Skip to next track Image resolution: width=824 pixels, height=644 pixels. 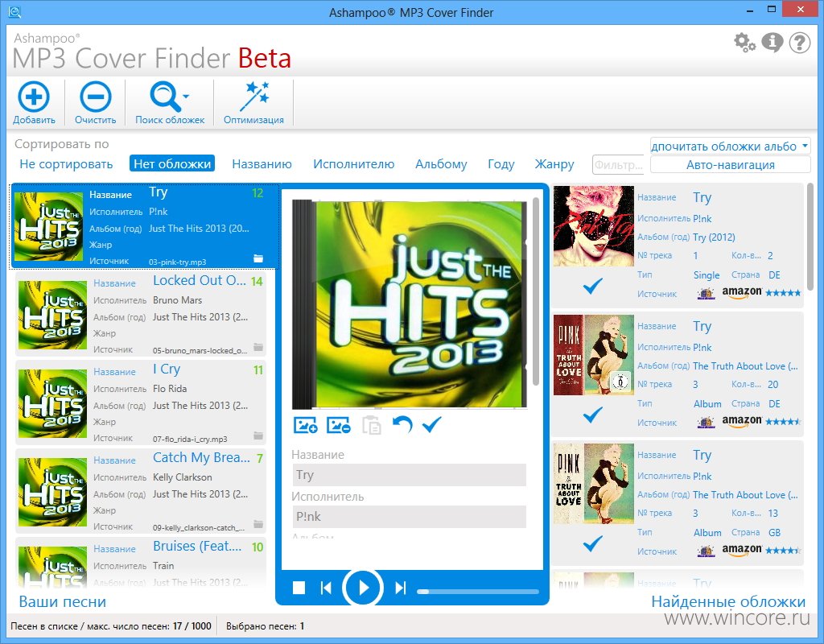pyautogui.click(x=401, y=587)
